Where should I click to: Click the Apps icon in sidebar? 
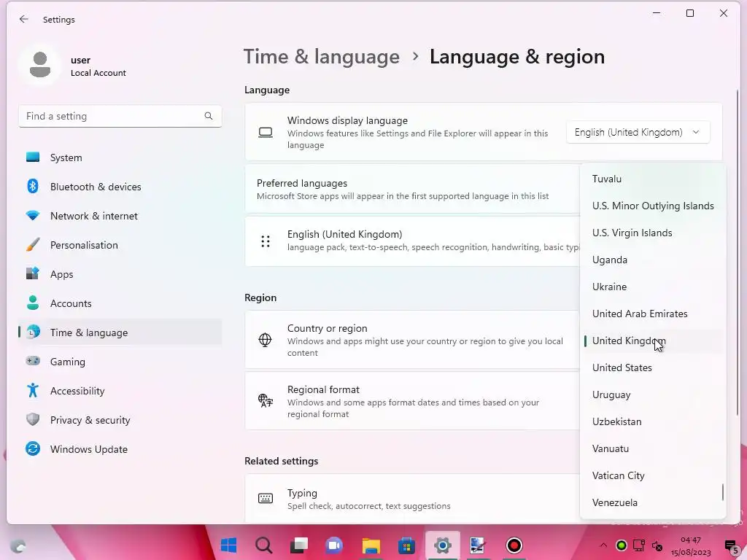(x=33, y=274)
